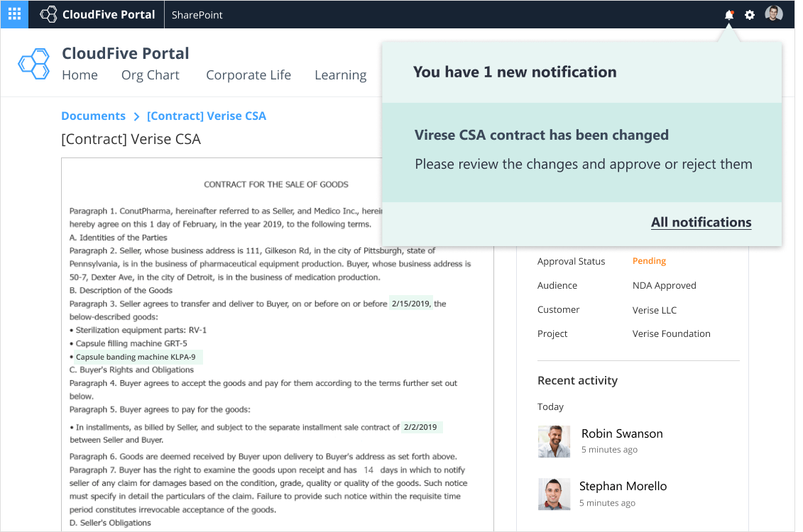Click the large blue CloudFive Portal logo
The height and width of the screenshot is (532, 803).
[33, 63]
